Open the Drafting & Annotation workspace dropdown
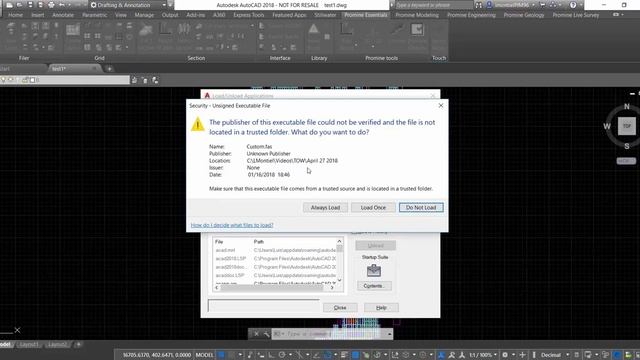This screenshot has height=360, width=640. (128, 5)
